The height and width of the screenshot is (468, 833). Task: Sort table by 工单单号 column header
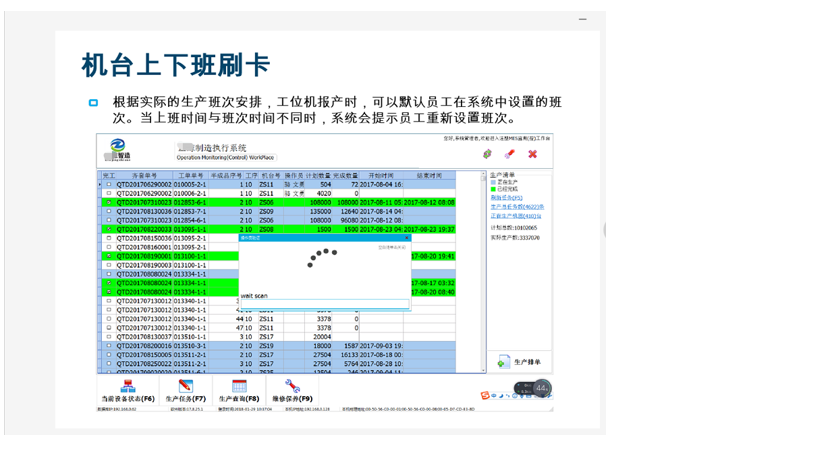pos(189,176)
